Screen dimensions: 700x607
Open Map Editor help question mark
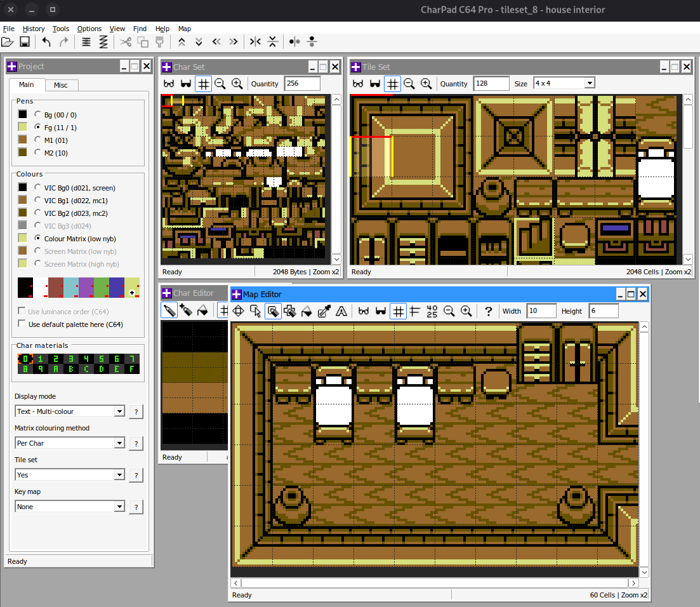pyautogui.click(x=488, y=311)
